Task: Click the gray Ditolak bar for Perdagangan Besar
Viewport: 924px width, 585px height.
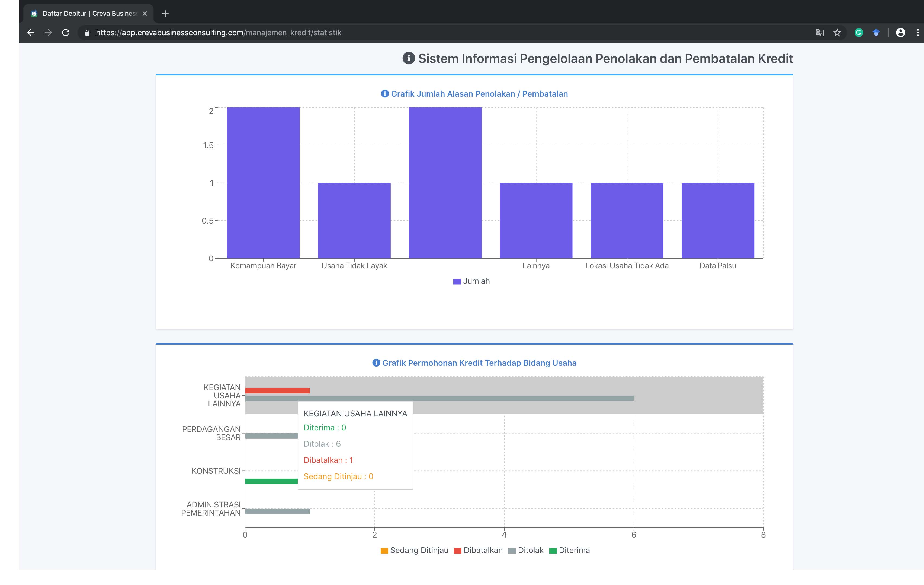Action: point(271,436)
